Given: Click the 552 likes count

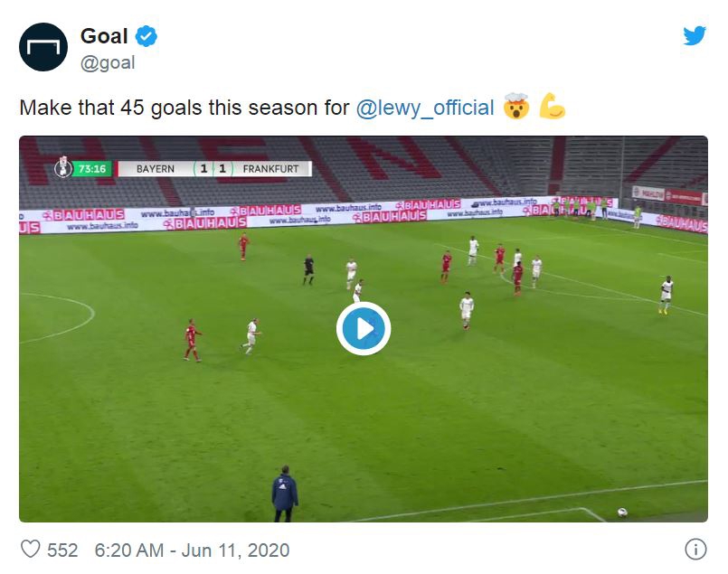Looking at the screenshot, I should click(x=63, y=549).
